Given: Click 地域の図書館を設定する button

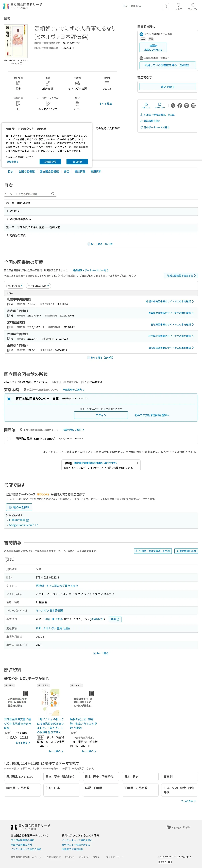Looking at the screenshot, I should point(181,276).
